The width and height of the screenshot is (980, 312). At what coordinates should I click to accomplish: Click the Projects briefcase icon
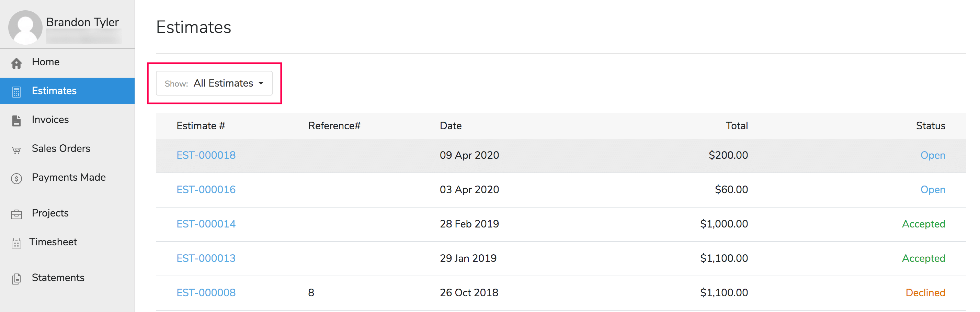click(x=16, y=214)
